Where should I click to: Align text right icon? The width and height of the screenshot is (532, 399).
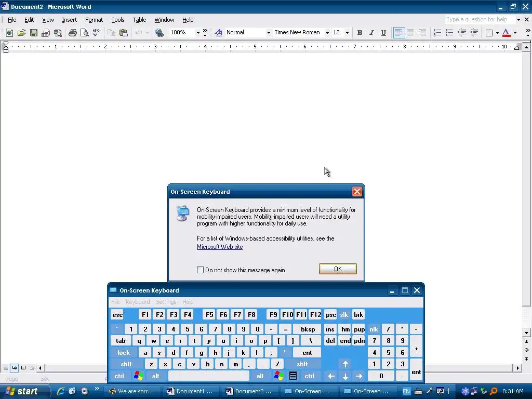click(x=422, y=33)
